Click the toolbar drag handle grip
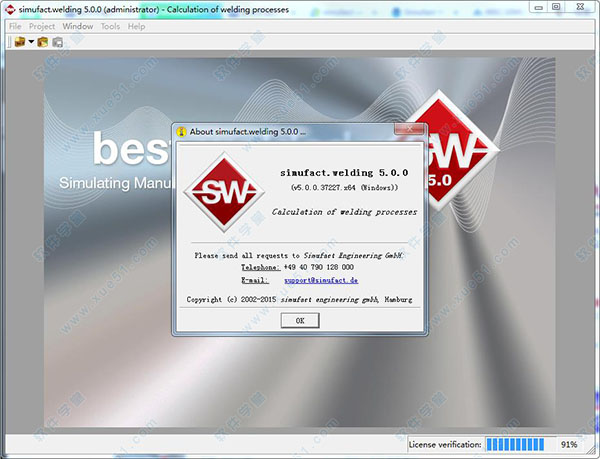This screenshot has height=459, width=600. coord(10,42)
